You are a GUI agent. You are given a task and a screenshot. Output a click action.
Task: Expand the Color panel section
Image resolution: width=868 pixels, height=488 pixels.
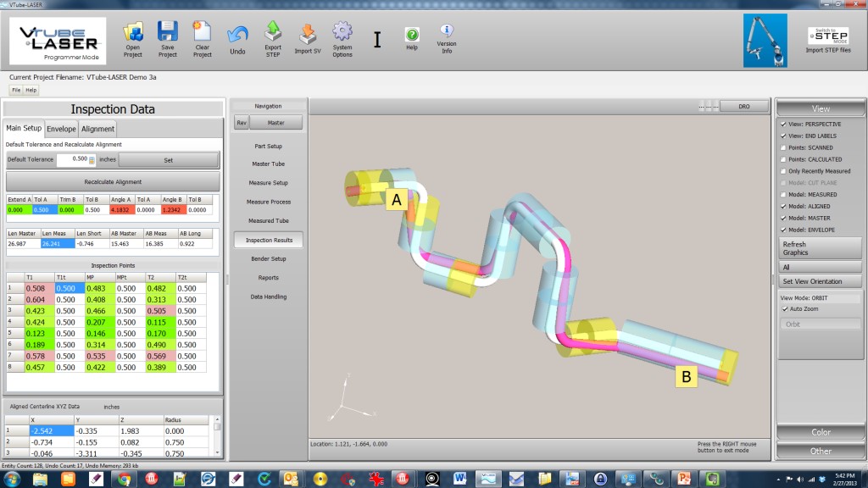coord(821,432)
